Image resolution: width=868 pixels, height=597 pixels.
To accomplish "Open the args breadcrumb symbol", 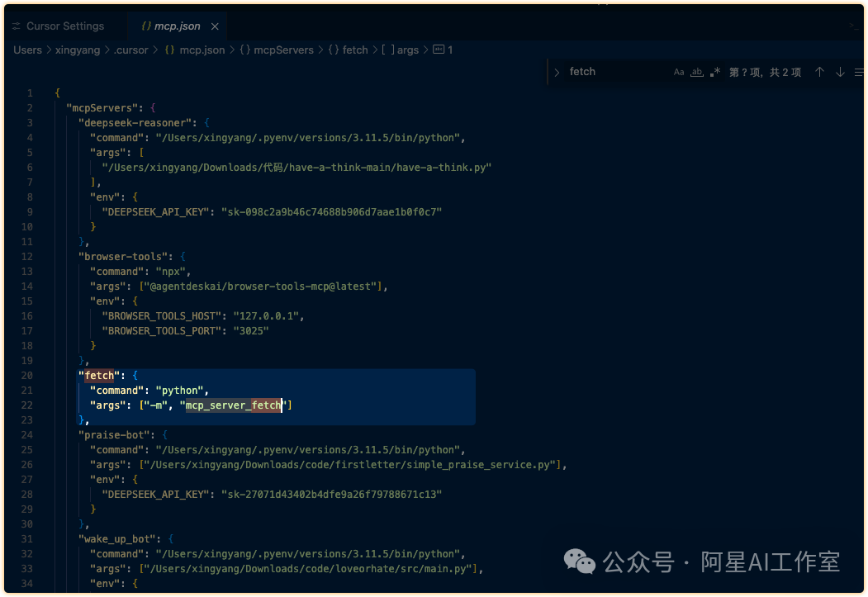I will point(401,50).
